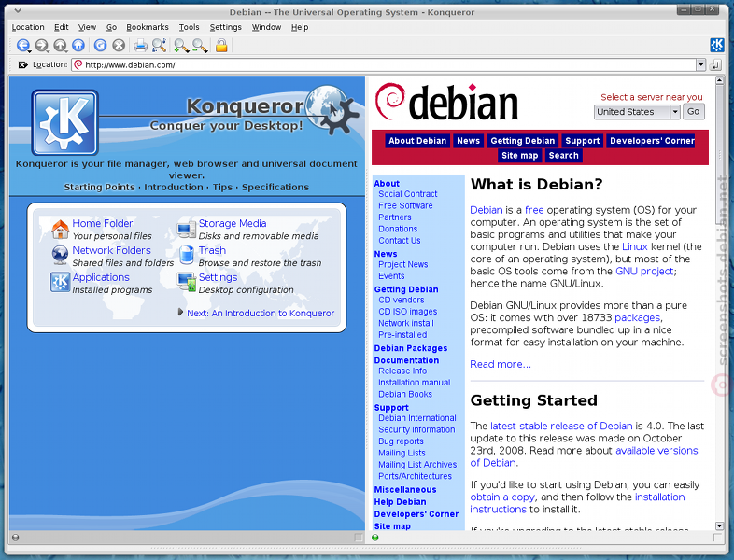
Task: Open the Help menu
Action: coord(300,27)
